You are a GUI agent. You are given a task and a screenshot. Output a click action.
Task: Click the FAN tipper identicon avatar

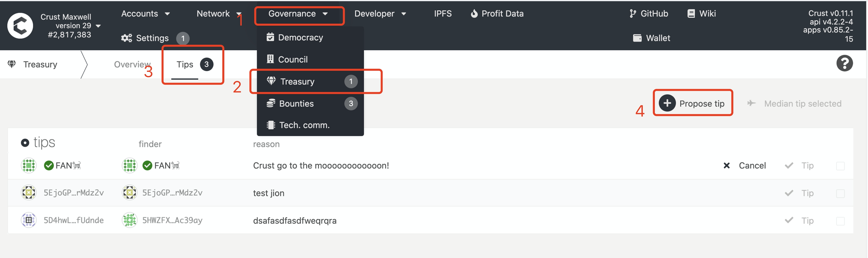click(x=29, y=165)
